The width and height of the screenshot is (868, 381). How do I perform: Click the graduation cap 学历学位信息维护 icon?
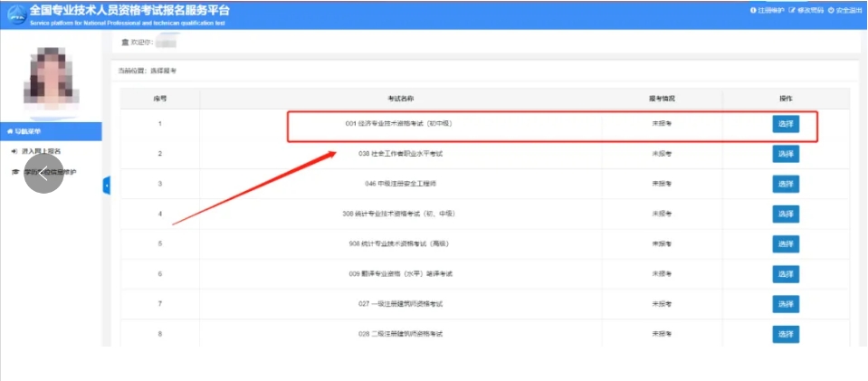(14, 171)
